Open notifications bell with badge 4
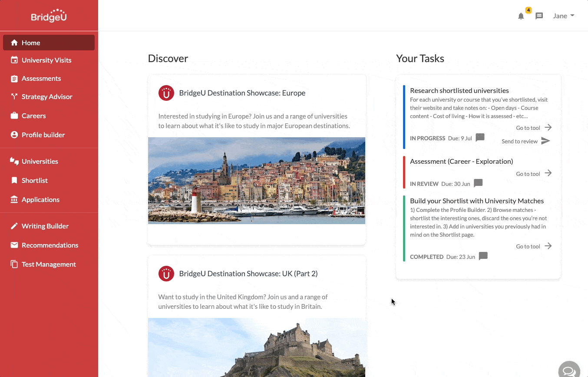 pos(521,16)
